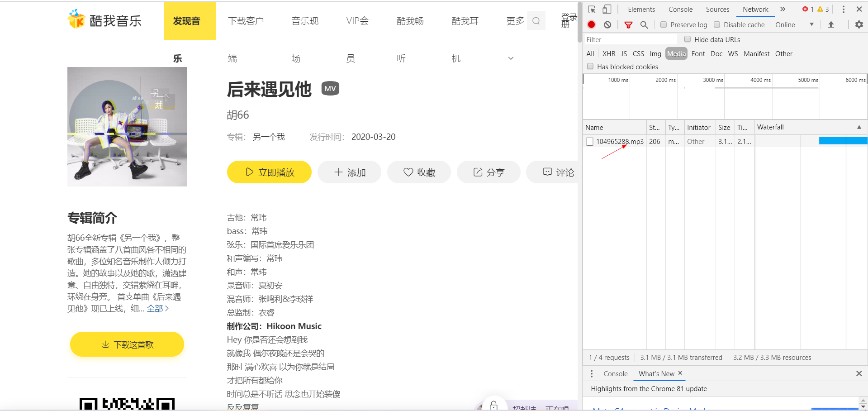
Task: Enable Disable cache checkbox
Action: pyautogui.click(x=717, y=24)
